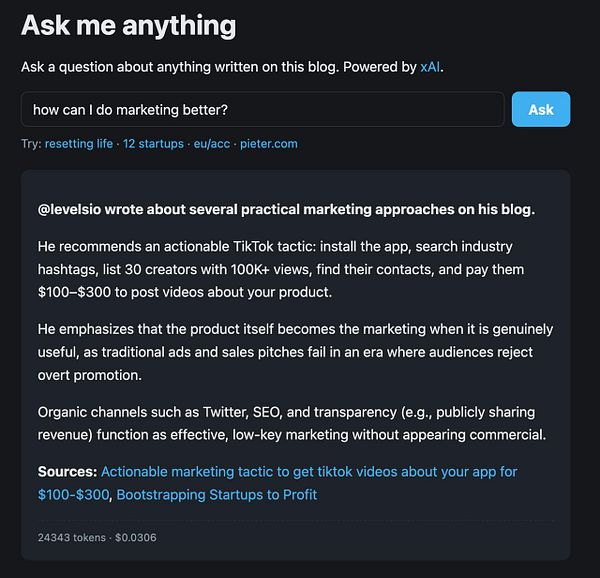The image size is (600, 578).
Task: Click the blue Ask button
Action: [x=541, y=109]
